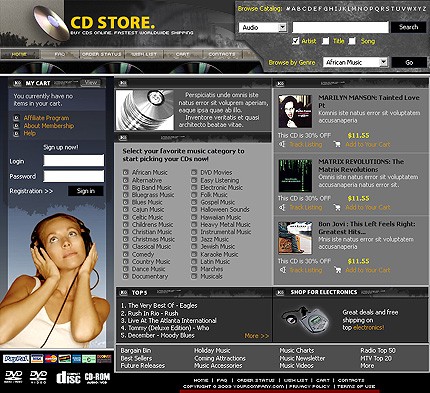Click My Cart panel header icon
The height and width of the screenshot is (393, 430).
tap(17, 83)
